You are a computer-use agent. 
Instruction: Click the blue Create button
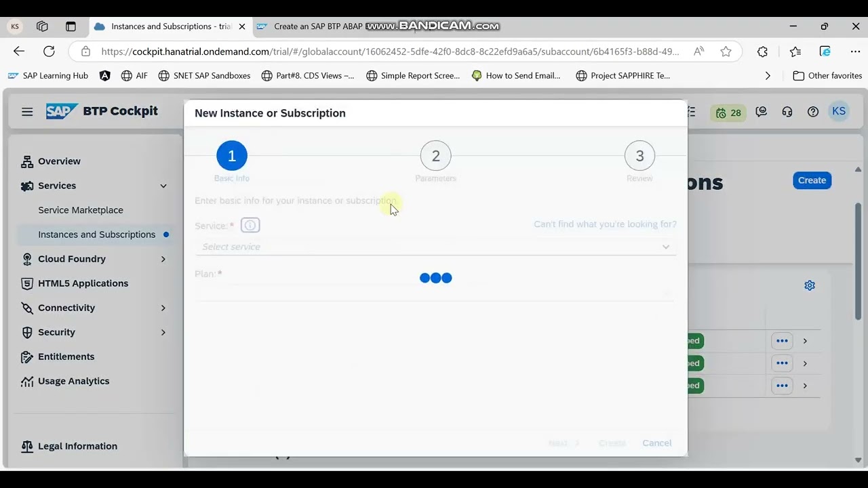tap(812, 180)
